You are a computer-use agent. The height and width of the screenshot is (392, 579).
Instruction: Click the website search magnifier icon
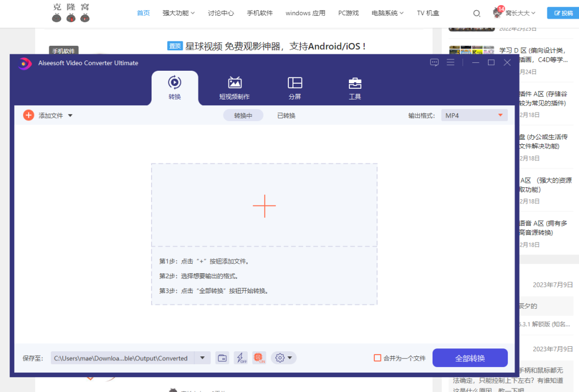pos(477,14)
